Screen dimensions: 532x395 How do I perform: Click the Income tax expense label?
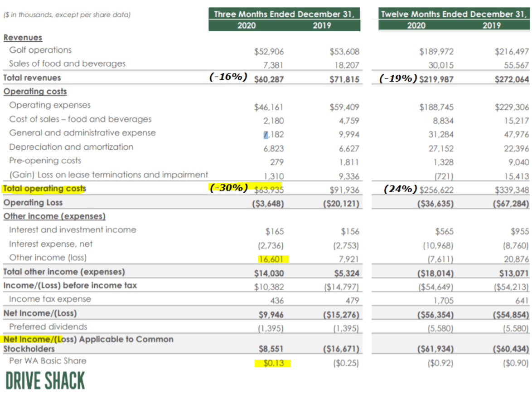[50, 299]
